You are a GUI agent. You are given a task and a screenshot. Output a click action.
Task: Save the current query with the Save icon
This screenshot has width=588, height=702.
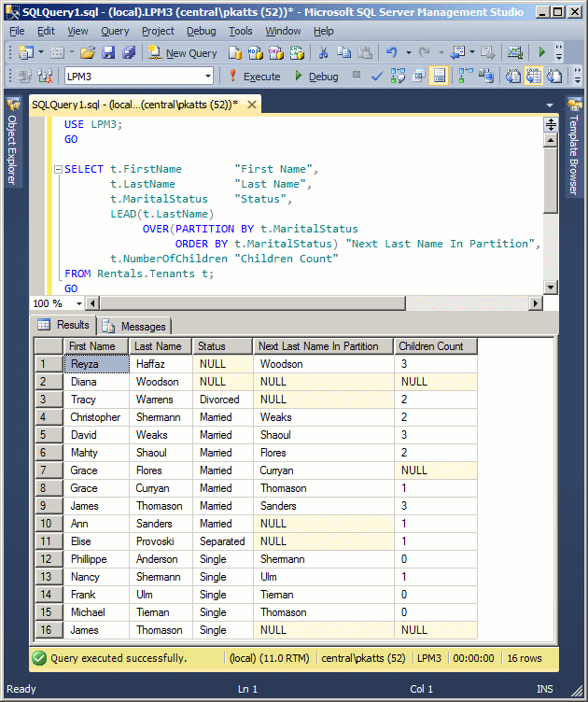click(x=108, y=53)
